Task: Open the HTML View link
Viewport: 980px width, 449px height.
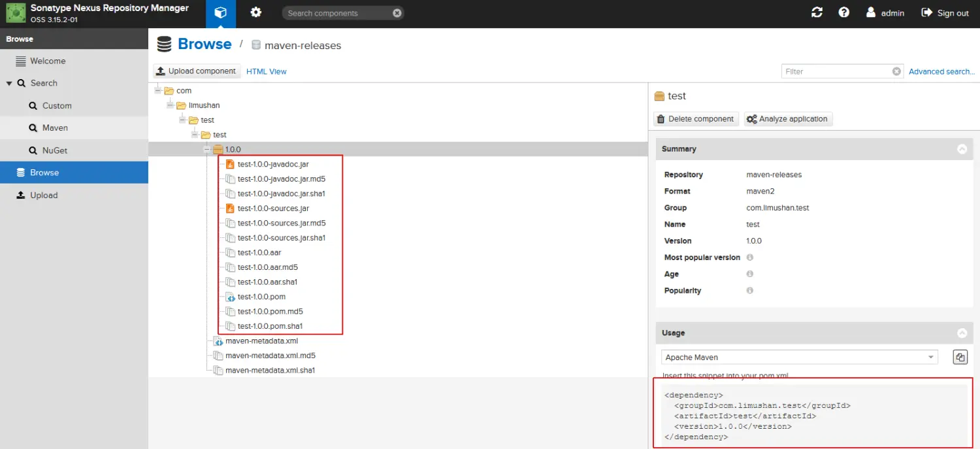Action: click(267, 72)
